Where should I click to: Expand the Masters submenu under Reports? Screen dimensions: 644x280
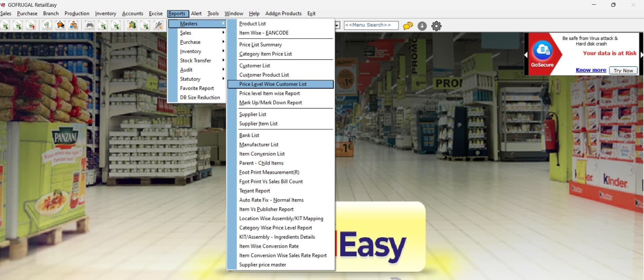197,24
